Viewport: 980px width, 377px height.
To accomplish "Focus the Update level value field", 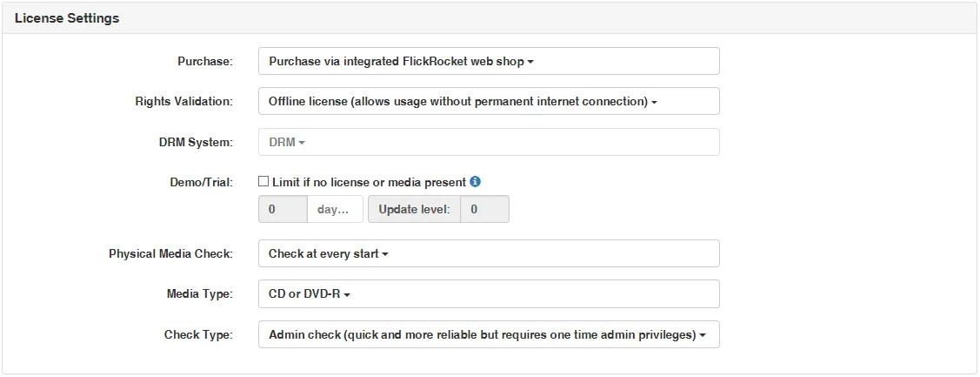I will click(x=484, y=209).
